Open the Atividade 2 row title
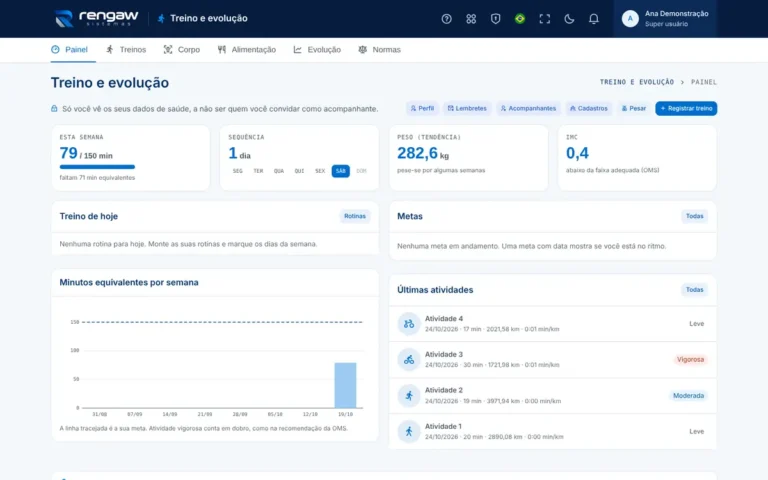This screenshot has height=480, width=768. tap(444, 390)
